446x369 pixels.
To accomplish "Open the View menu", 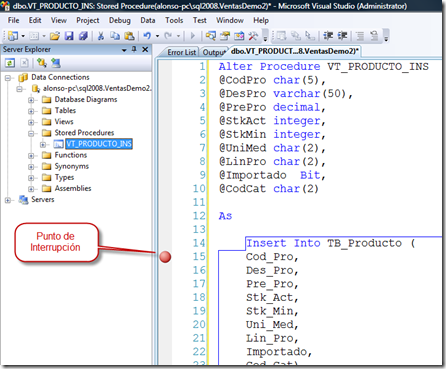I will point(59,20).
